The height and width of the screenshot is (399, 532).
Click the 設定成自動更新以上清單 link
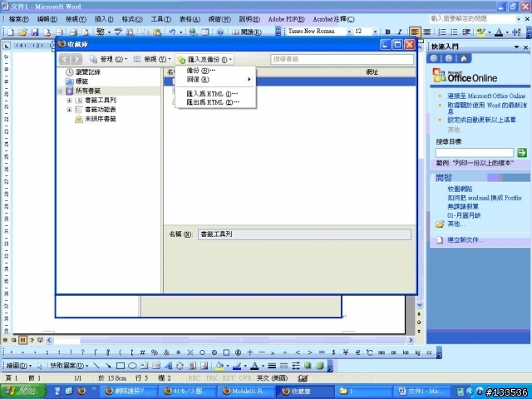point(481,120)
